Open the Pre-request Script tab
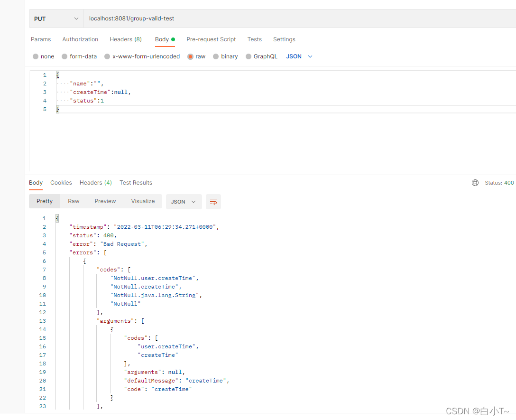Screen dimensions: 516x420 (211, 39)
